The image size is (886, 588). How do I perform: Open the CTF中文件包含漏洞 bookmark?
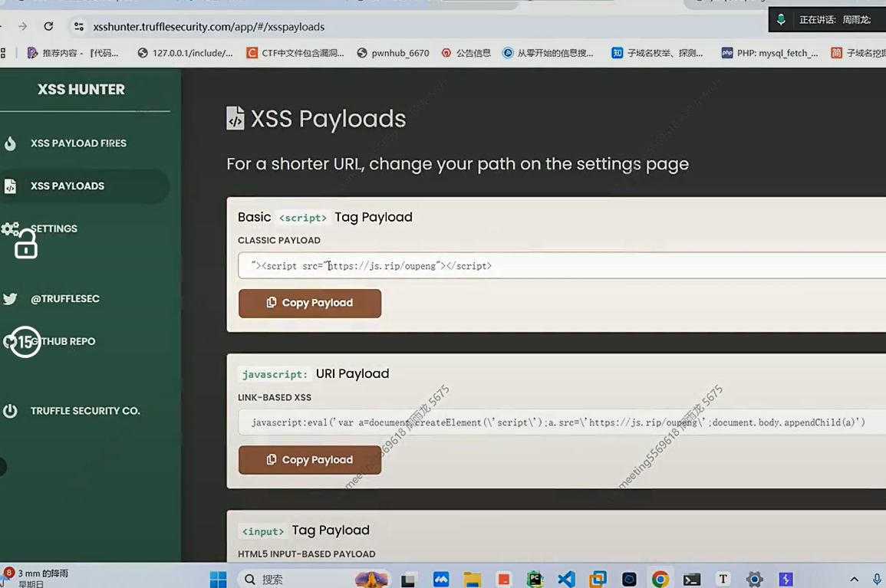295,53
